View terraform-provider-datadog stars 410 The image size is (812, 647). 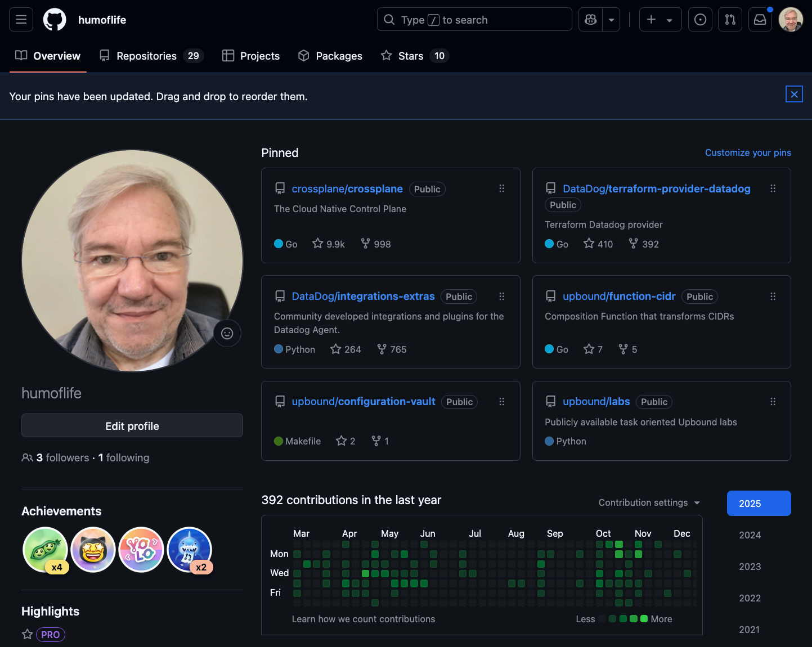click(x=598, y=244)
